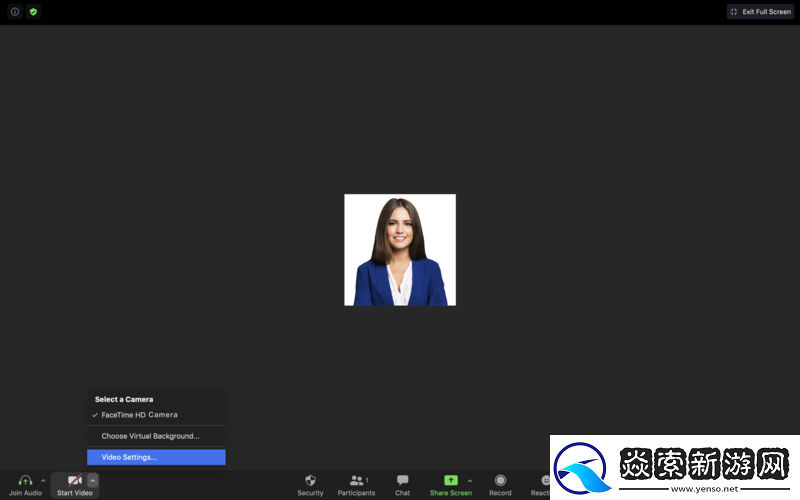Click the green Share Screen icon

450,481
